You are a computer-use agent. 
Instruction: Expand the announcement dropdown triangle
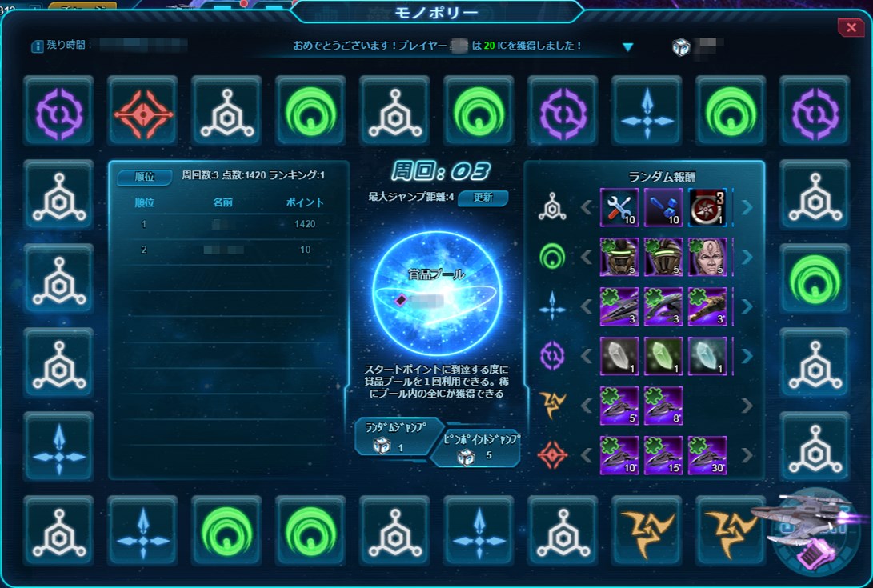point(627,47)
